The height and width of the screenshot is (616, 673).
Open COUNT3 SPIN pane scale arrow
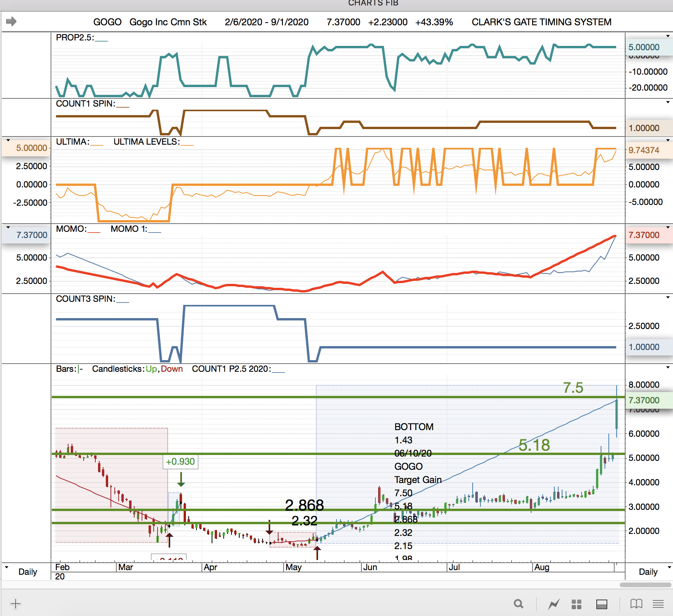point(668,297)
